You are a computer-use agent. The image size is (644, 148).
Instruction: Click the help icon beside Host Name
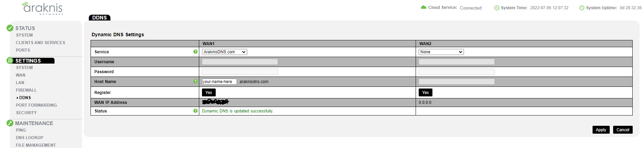[195, 81]
